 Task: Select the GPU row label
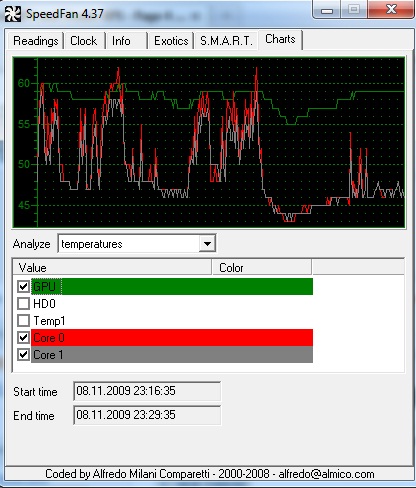(44, 286)
